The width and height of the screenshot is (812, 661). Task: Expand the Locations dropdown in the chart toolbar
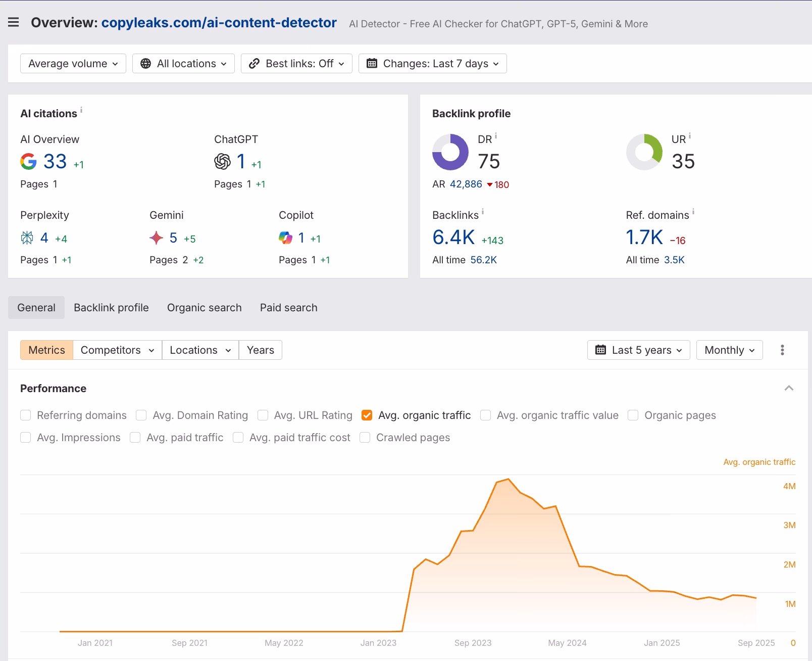200,350
